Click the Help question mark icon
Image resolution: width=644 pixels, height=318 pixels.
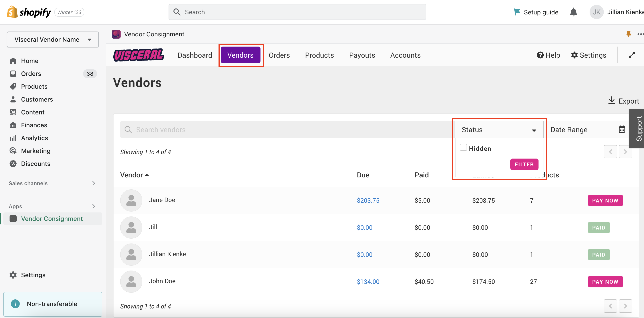point(540,55)
